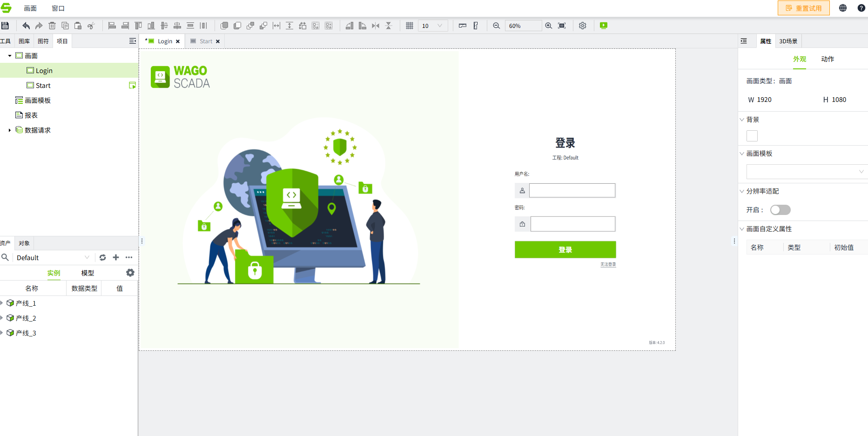Click the save icon in the toolbar
This screenshot has width=868, height=436.
pos(5,26)
